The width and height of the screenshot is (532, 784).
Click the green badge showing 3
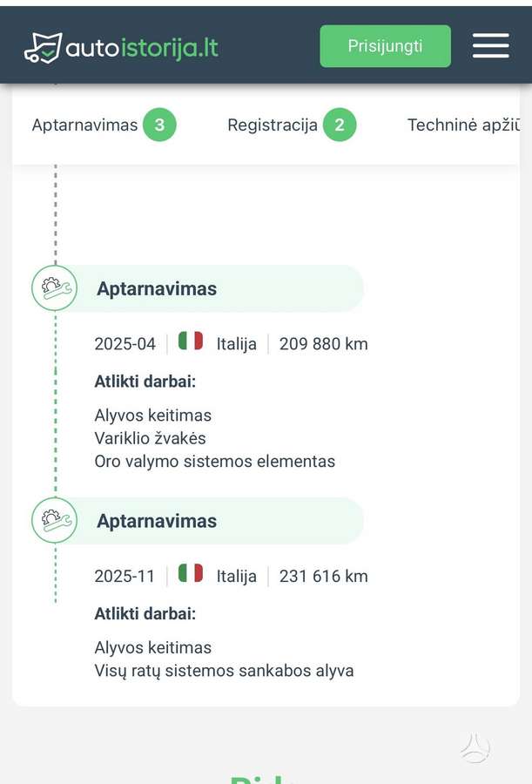pos(159,125)
